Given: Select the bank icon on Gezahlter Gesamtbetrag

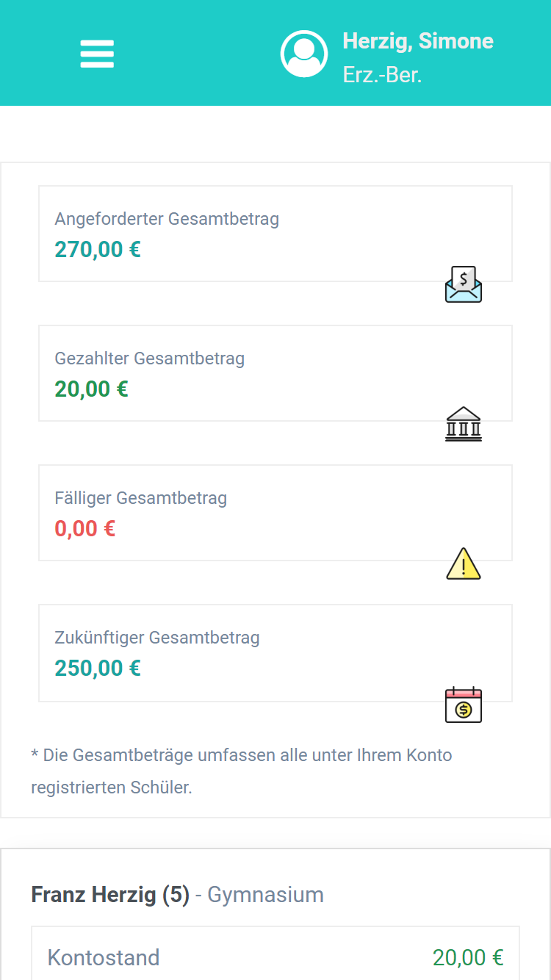Looking at the screenshot, I should coord(463,423).
